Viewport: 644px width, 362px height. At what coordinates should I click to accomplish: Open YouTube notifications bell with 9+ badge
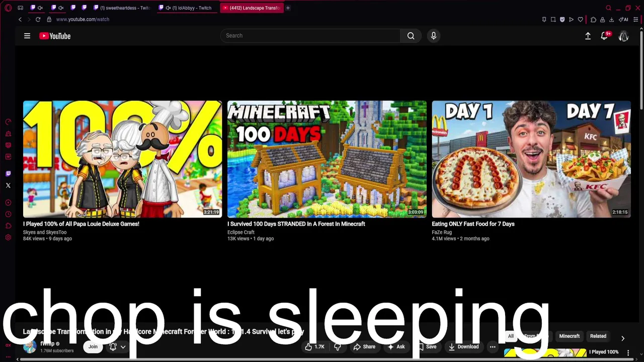(605, 36)
